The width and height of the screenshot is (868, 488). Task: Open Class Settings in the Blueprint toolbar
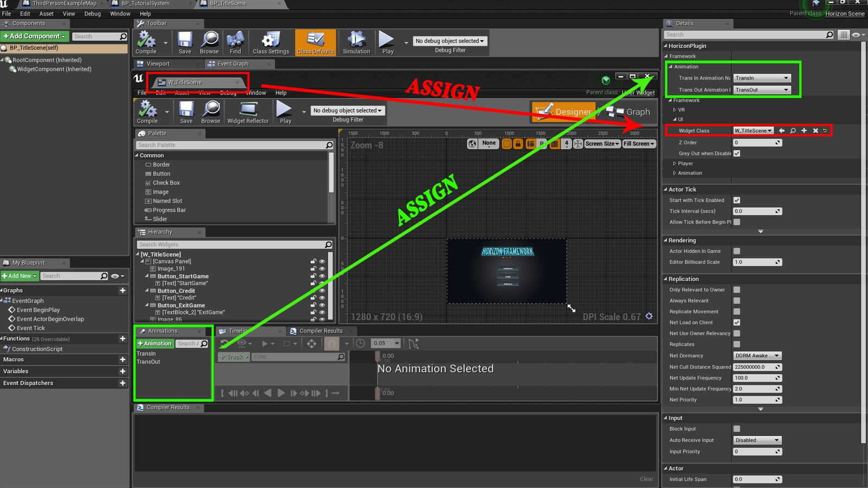click(270, 42)
